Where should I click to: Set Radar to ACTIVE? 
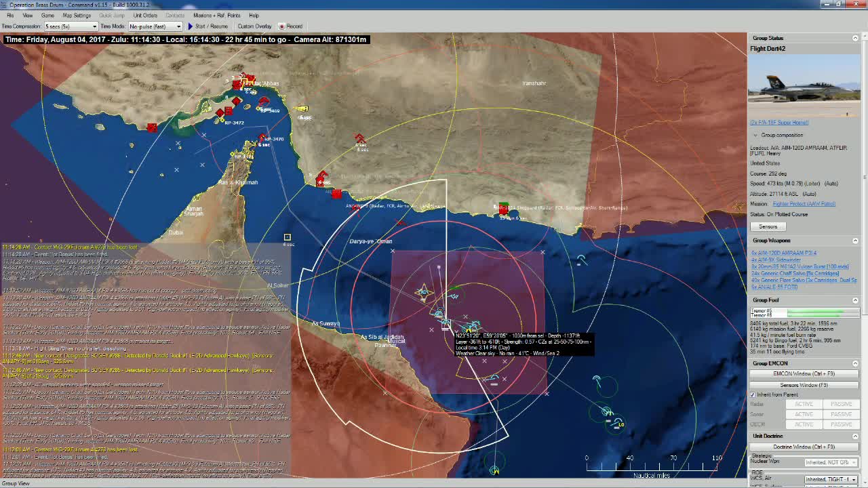tap(804, 404)
